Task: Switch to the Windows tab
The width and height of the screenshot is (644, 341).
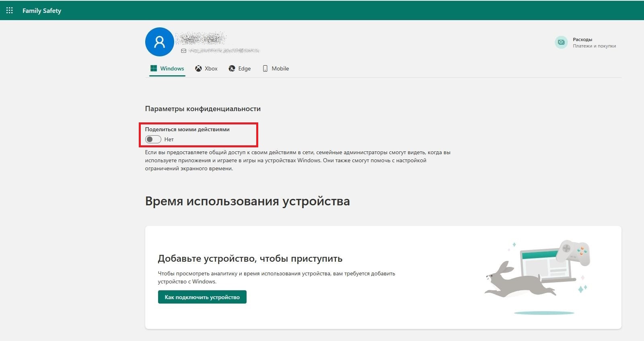Action: 167,68
